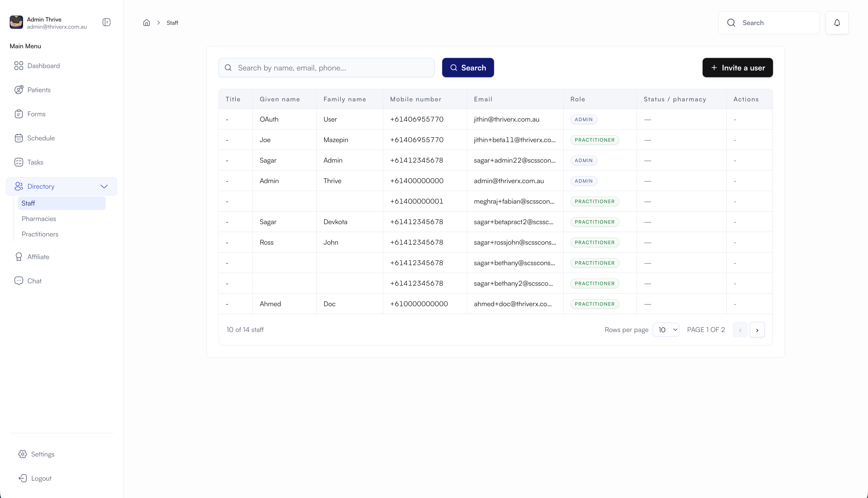
Task: Click Ross given name cell
Action: coord(266,242)
